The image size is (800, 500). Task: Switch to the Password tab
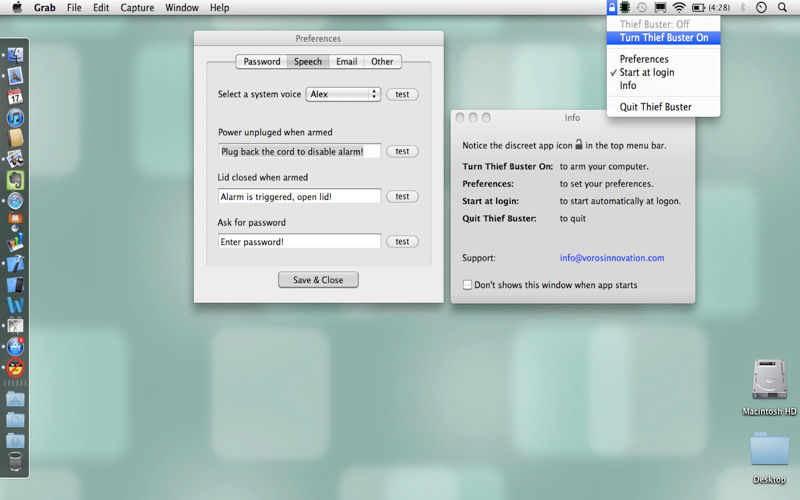[x=262, y=62]
